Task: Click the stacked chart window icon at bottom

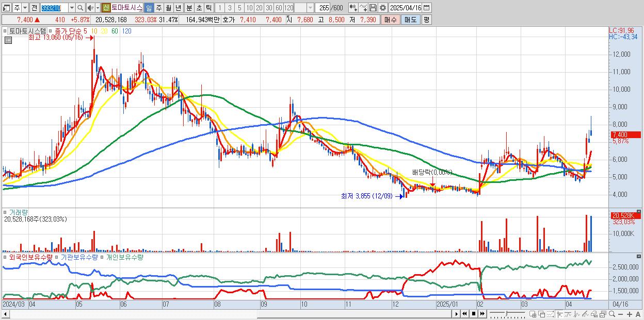Action: click(x=603, y=314)
